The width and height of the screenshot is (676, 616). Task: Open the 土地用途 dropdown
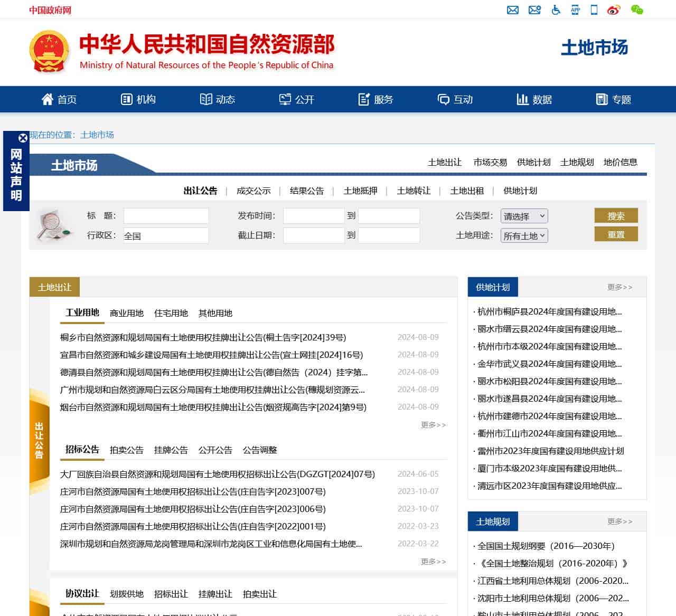point(524,235)
